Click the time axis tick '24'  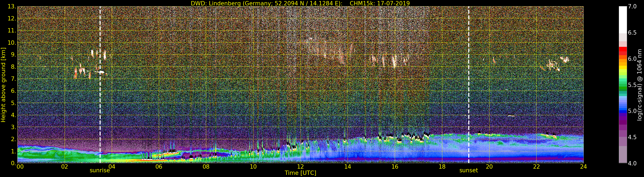point(583,166)
